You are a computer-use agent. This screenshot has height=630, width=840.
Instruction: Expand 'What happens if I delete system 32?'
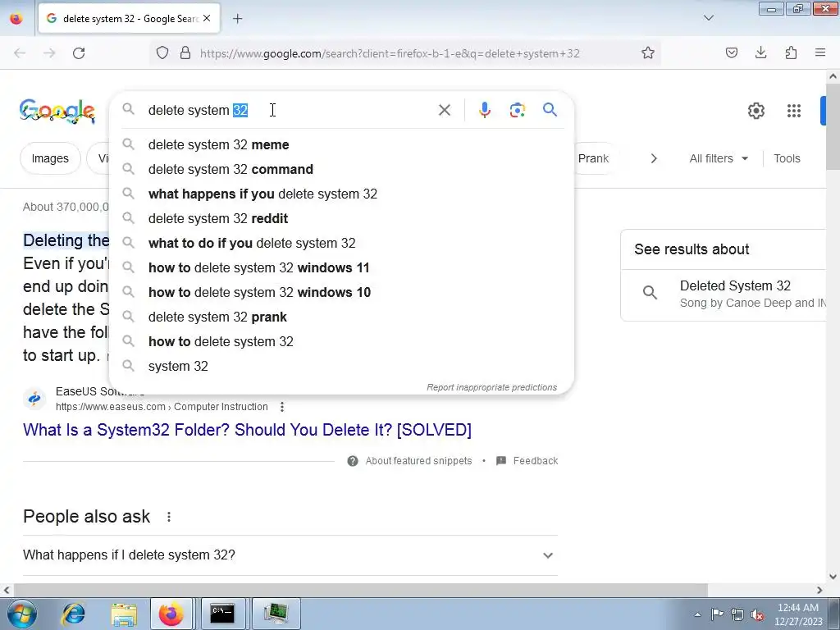[290, 555]
